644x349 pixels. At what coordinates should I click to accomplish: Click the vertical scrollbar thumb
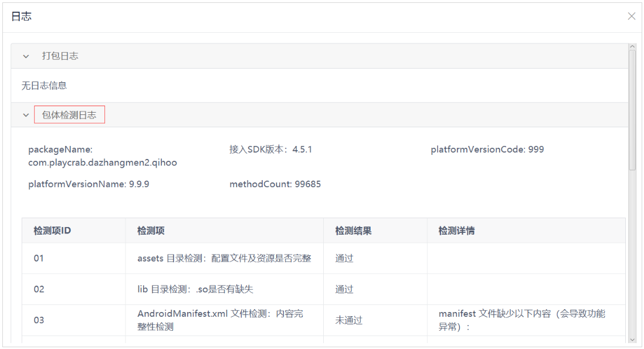632,109
